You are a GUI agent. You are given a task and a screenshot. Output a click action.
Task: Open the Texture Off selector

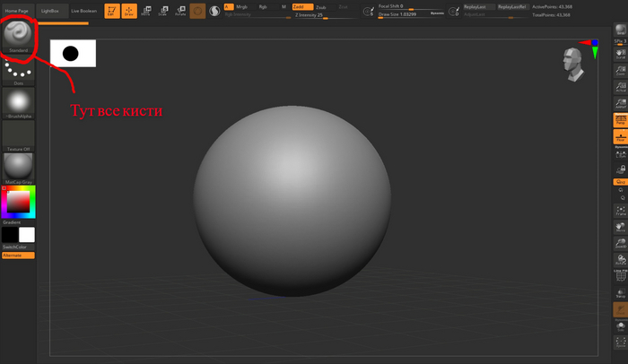(x=18, y=134)
